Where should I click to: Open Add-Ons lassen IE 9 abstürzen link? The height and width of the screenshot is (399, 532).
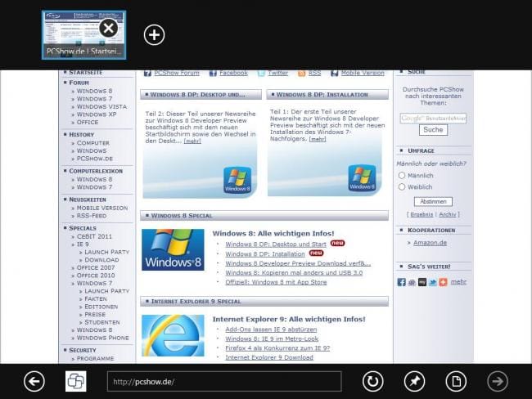coord(271,330)
